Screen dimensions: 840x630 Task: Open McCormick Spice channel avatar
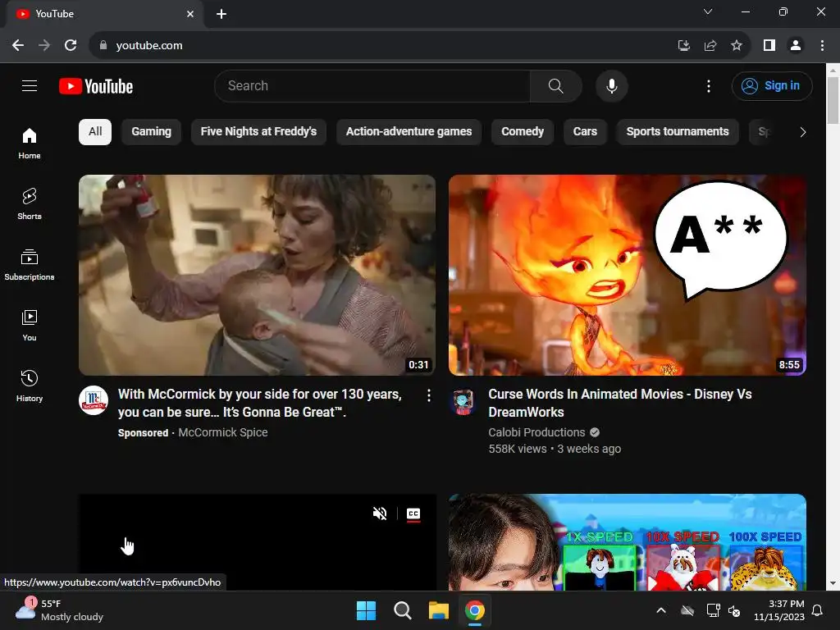coord(94,400)
